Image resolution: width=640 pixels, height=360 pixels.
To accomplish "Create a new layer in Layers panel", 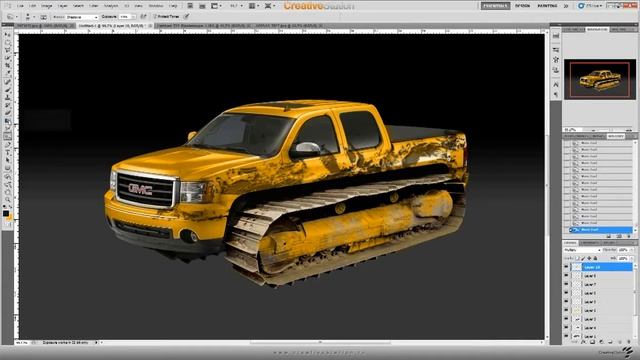I will pos(620,341).
